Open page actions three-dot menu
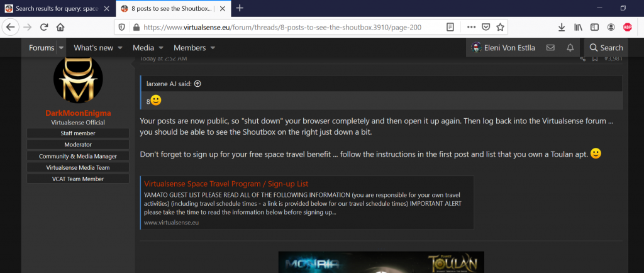The image size is (644, 273). point(471,27)
